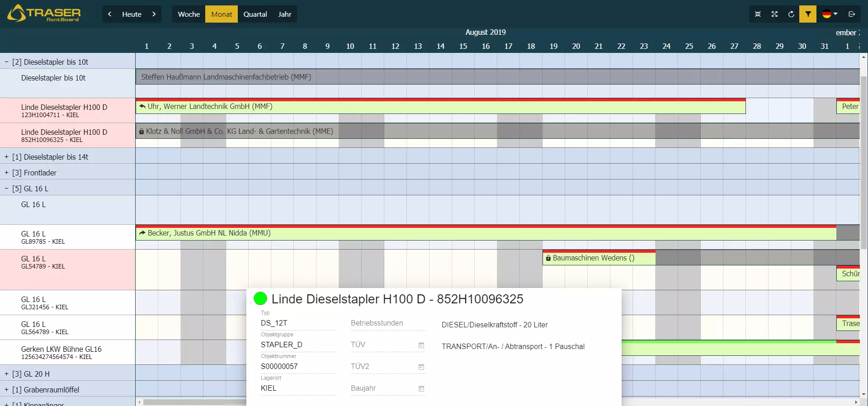
Task: Collapse the Dieselstapler bis 10t group
Action: [7, 62]
